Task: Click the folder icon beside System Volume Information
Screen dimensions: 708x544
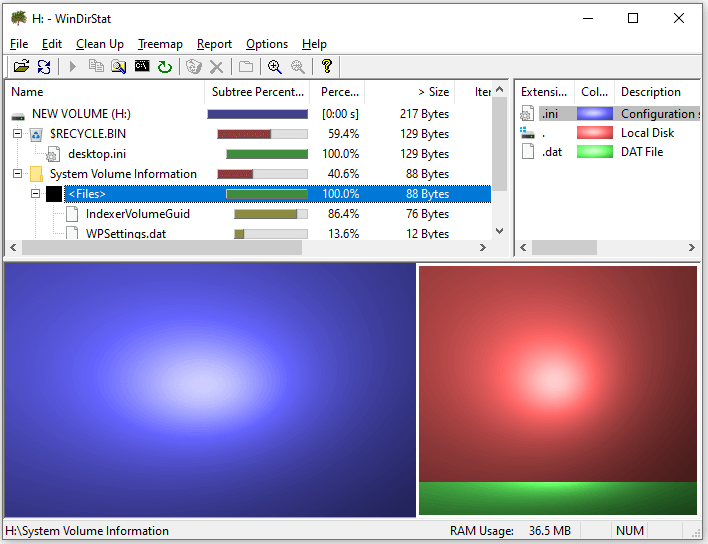Action: [x=36, y=174]
